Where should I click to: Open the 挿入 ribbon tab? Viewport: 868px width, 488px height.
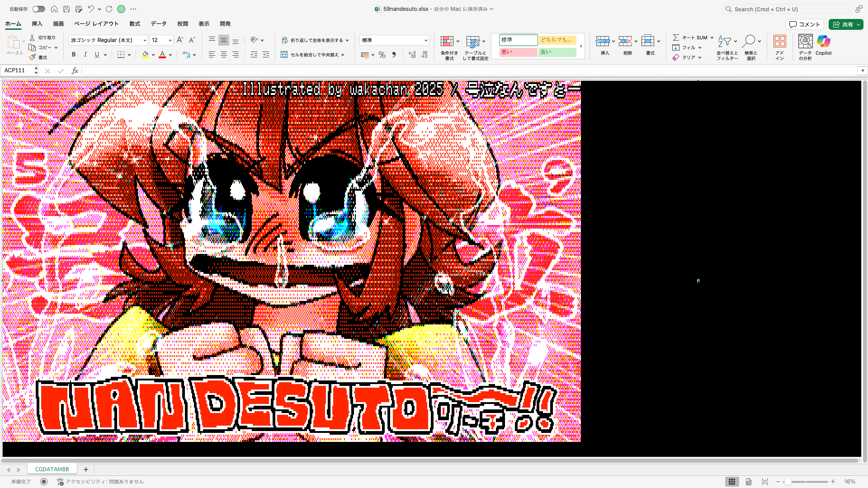[x=37, y=24]
